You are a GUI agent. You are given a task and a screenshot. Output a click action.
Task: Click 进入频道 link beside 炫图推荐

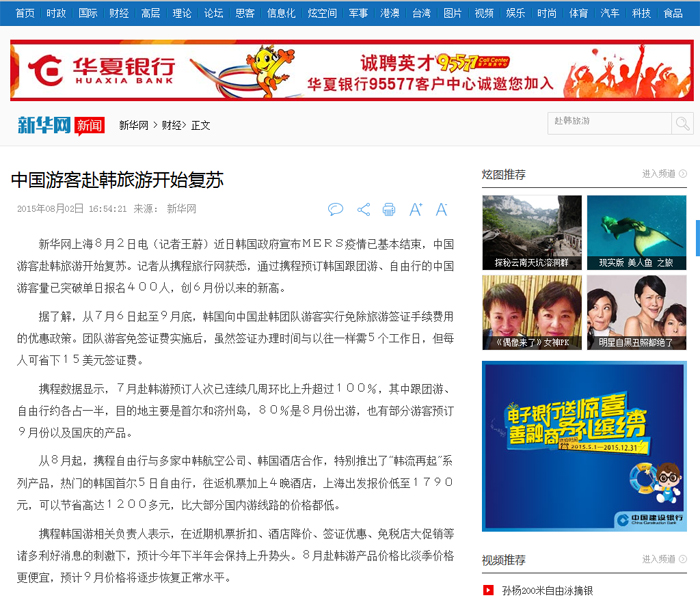point(658,174)
